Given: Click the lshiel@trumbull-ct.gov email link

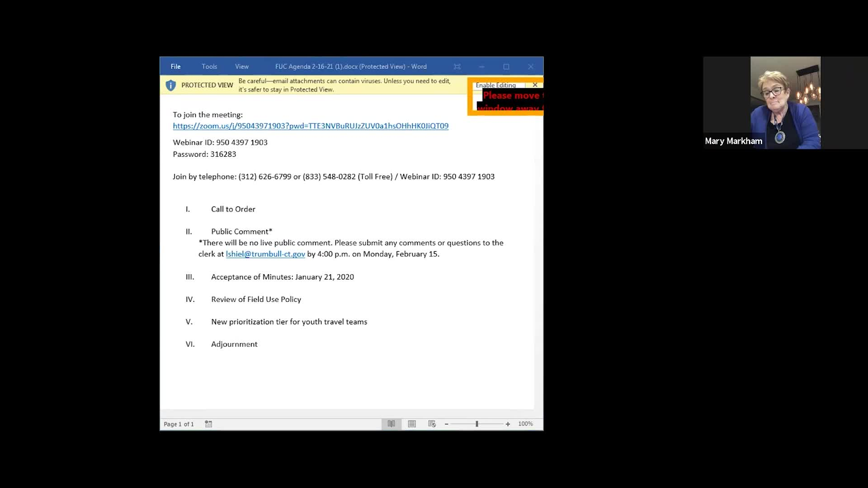Looking at the screenshot, I should [265, 254].
